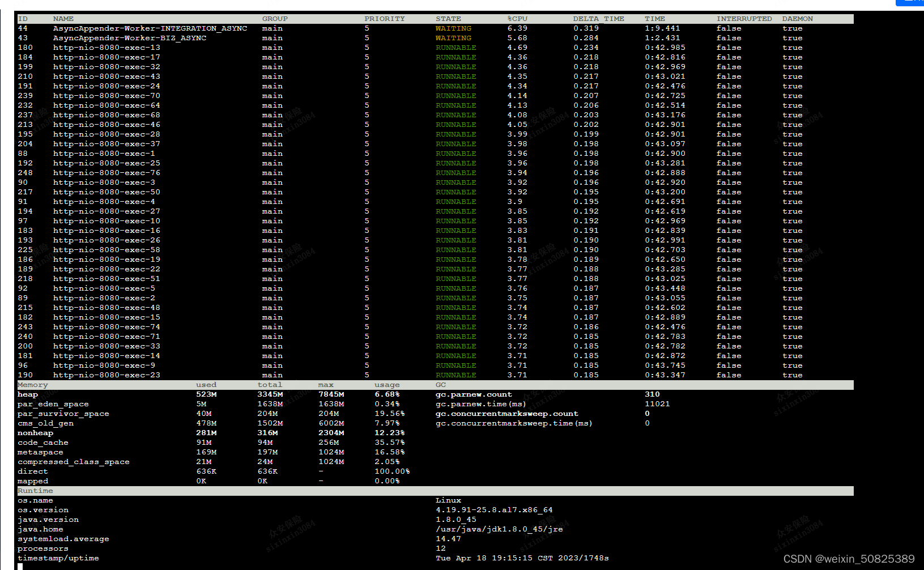Click metaspace memory label
This screenshot has height=570, width=924.
40,452
